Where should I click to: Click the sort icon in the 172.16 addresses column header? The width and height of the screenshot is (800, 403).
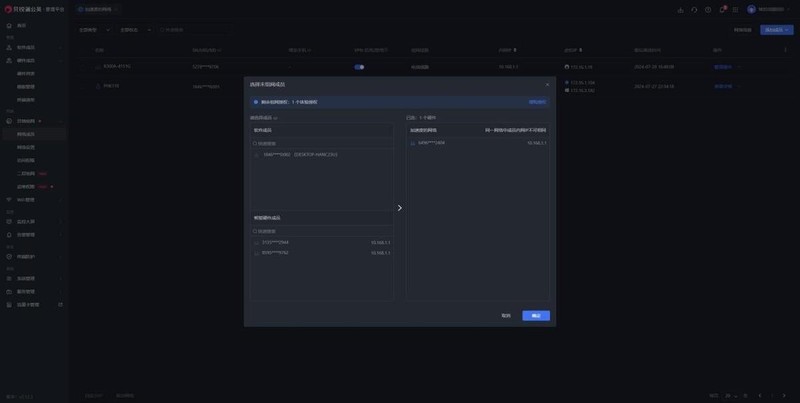click(x=581, y=50)
